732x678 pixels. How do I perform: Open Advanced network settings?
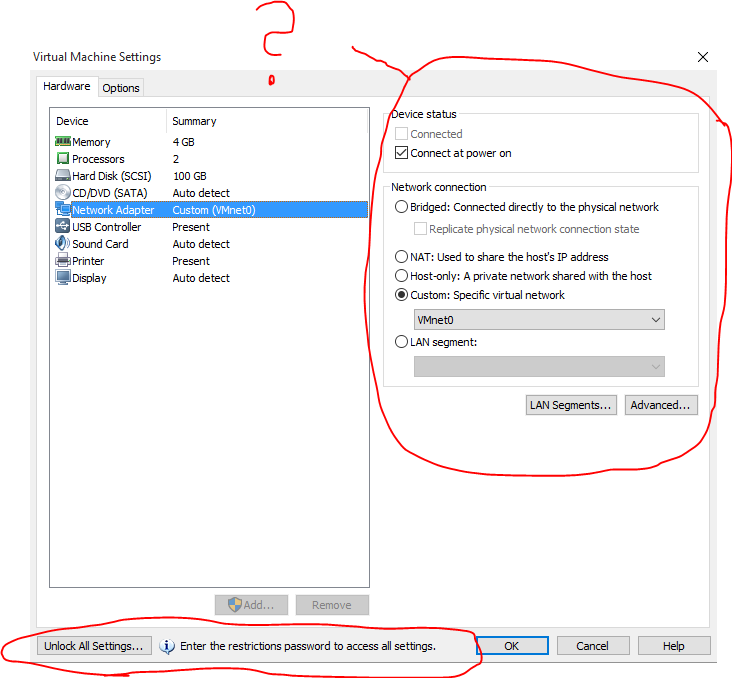(x=660, y=405)
